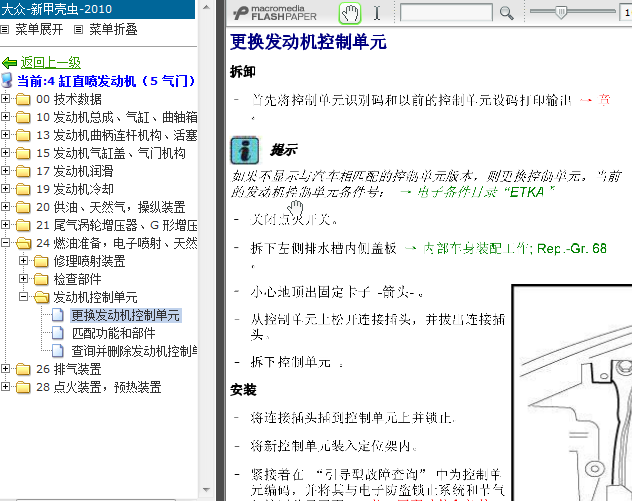The image size is (632, 501).
Task: Click the 菜单展开 list icon
Action: click(4, 29)
